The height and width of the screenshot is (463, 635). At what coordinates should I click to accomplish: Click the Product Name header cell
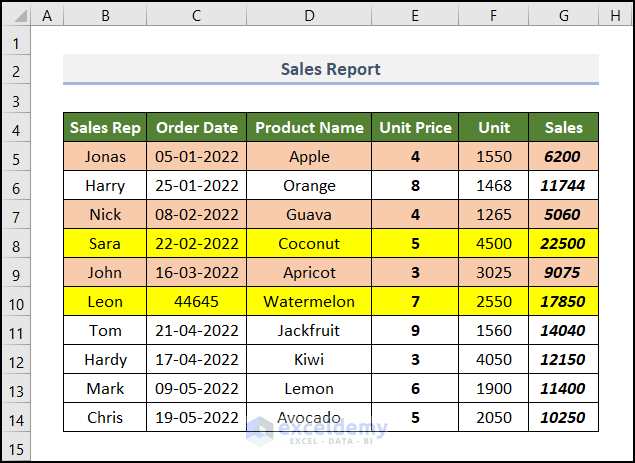(x=309, y=128)
